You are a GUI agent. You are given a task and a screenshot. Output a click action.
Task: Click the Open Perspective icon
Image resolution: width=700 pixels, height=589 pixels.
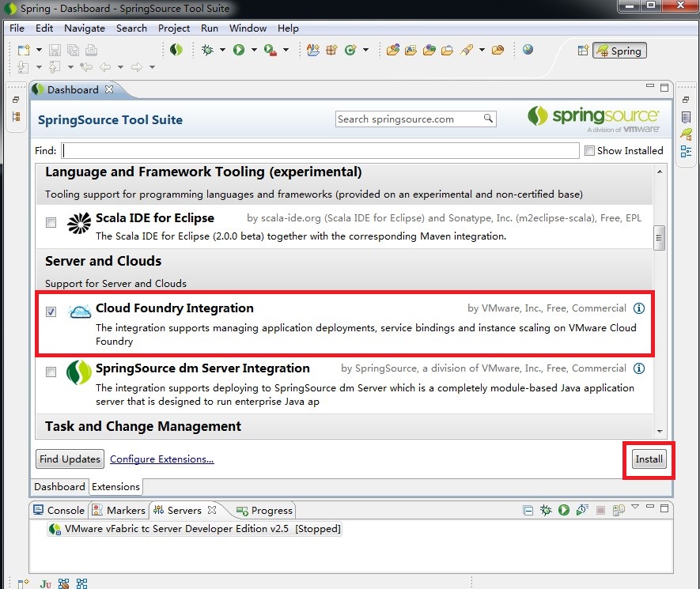click(583, 51)
